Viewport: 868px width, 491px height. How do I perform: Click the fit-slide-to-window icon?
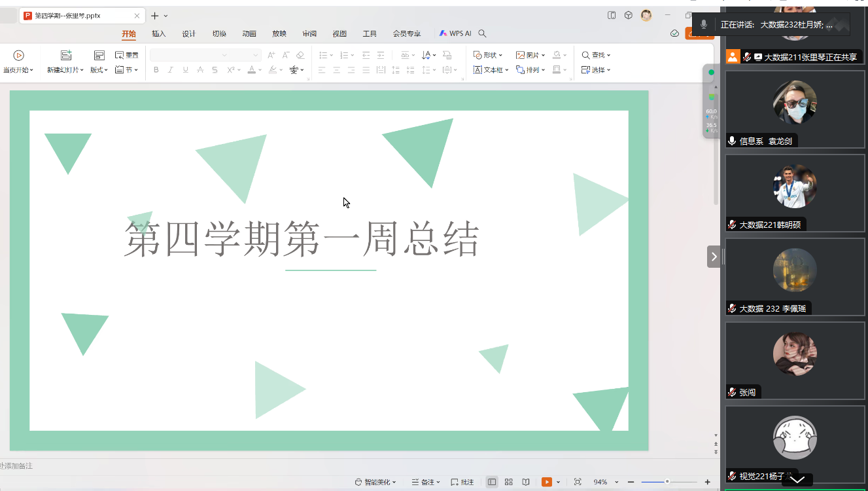pyautogui.click(x=578, y=482)
